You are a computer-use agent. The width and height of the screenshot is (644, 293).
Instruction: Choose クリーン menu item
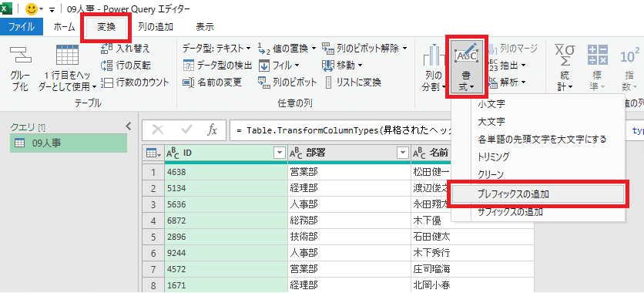(x=491, y=174)
